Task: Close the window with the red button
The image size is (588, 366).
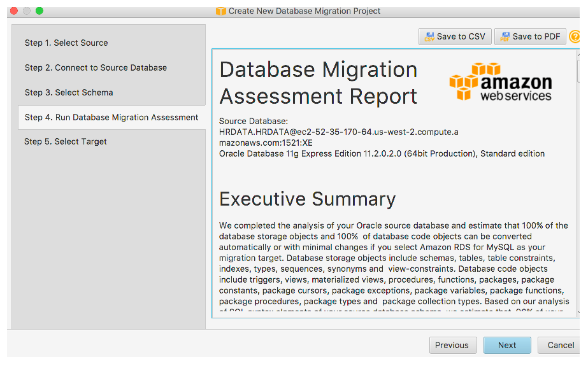Action: point(14,11)
